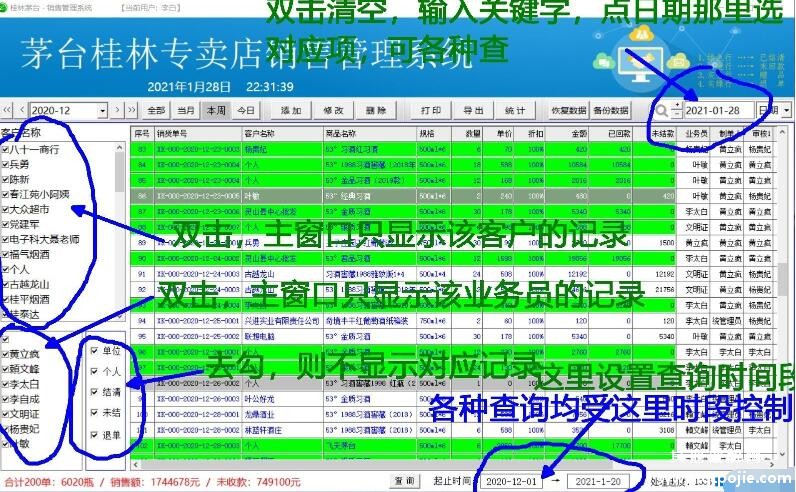This screenshot has height=492, width=796.
Task: Toggle the 赖文峰 salesperson checkbox
Action: (5, 369)
